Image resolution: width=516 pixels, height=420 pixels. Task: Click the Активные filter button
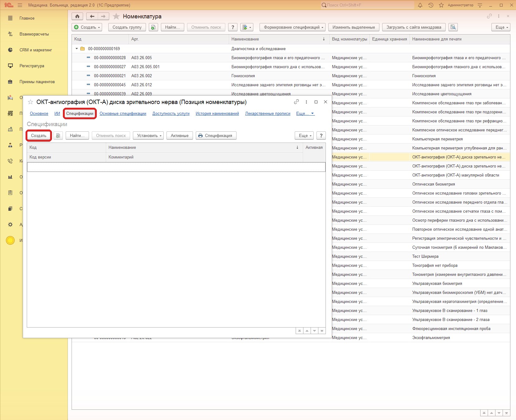pos(180,135)
